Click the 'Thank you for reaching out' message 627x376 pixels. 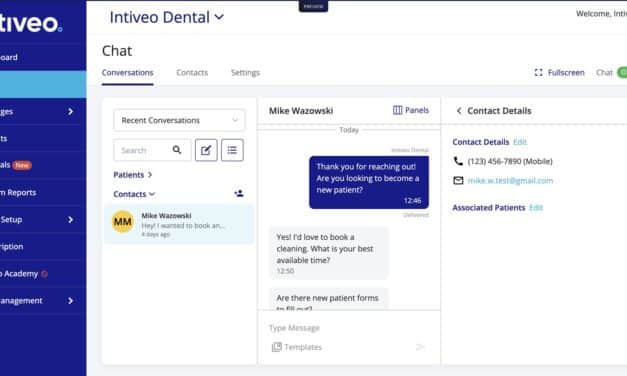click(369, 182)
